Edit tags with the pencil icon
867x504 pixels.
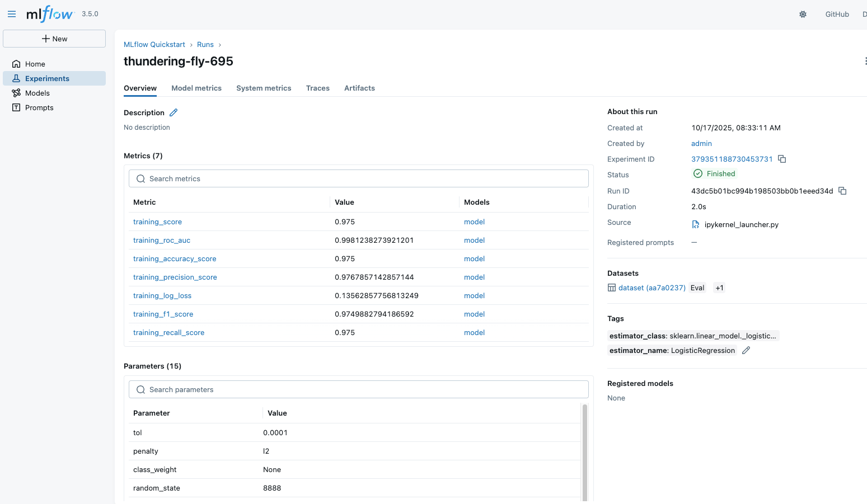pyautogui.click(x=746, y=350)
